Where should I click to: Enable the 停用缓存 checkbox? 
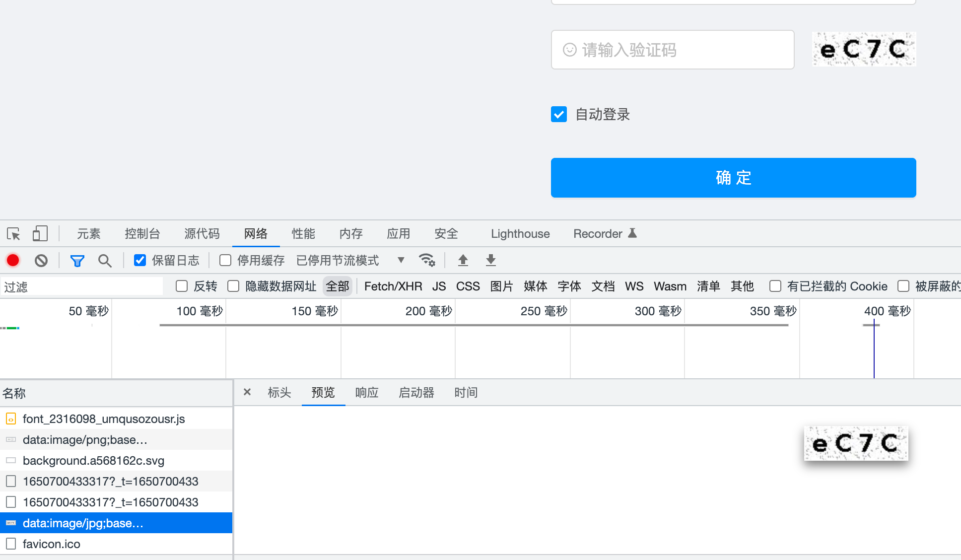pos(225,260)
